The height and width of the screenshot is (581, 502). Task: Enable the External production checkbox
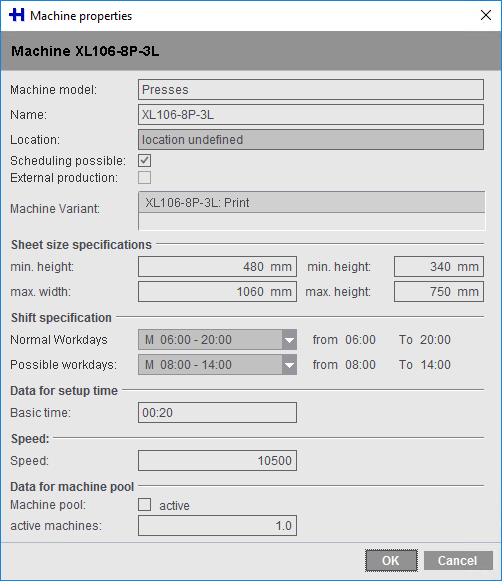[144, 177]
